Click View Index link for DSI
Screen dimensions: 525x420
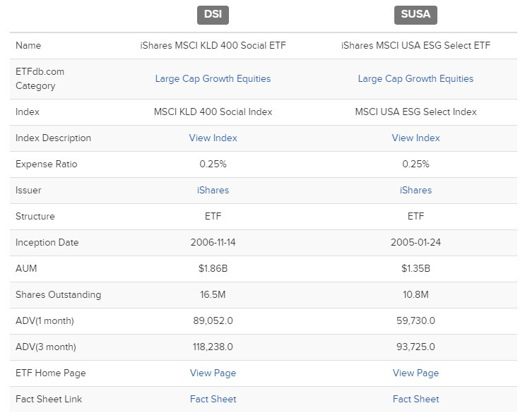pyautogui.click(x=213, y=138)
